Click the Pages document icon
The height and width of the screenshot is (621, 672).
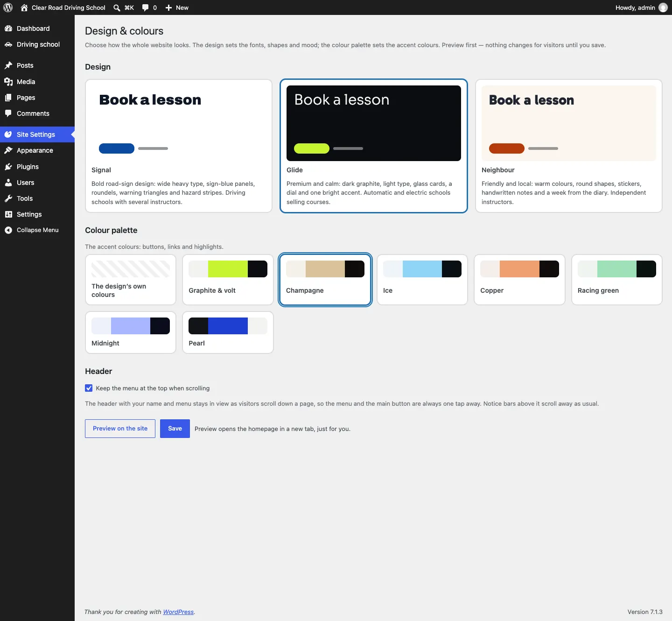[8, 98]
